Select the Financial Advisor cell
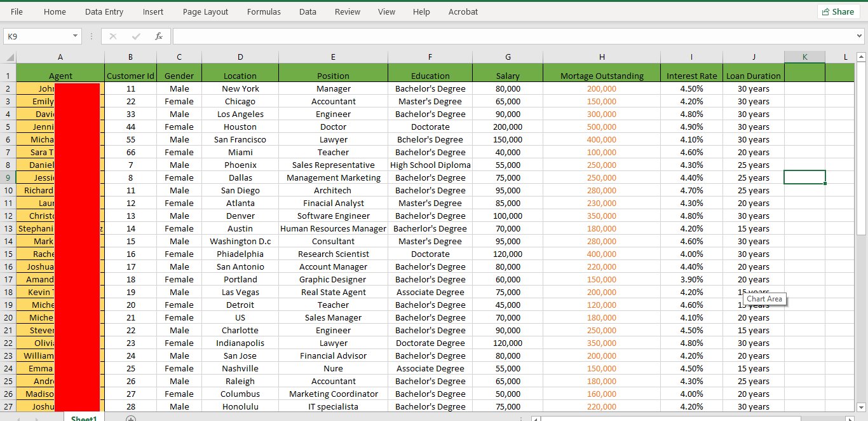 [333, 355]
